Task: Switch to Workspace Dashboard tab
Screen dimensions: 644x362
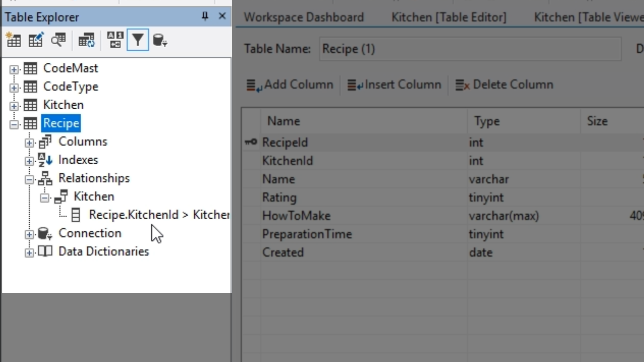Action: tap(304, 17)
